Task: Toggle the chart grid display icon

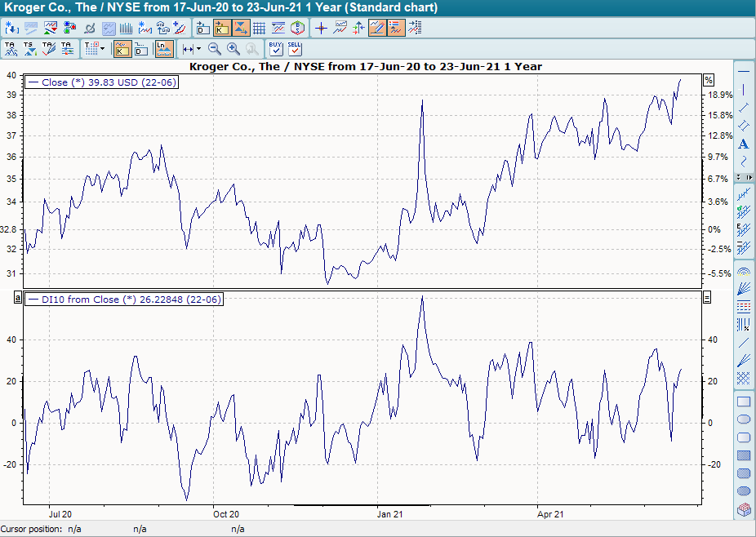Action: pyautogui.click(x=259, y=28)
